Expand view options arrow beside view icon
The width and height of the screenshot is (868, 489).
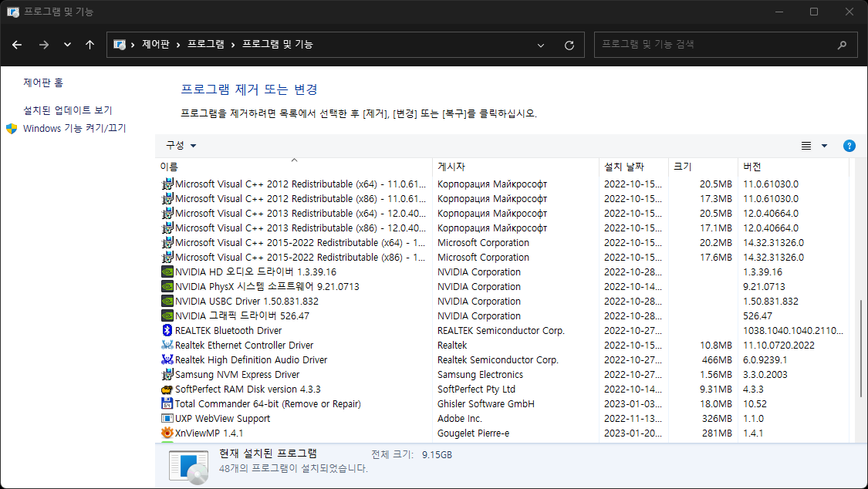click(x=824, y=146)
